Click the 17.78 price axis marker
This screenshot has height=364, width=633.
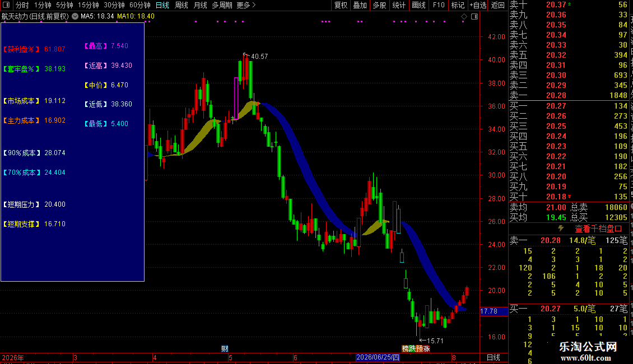tap(494, 311)
